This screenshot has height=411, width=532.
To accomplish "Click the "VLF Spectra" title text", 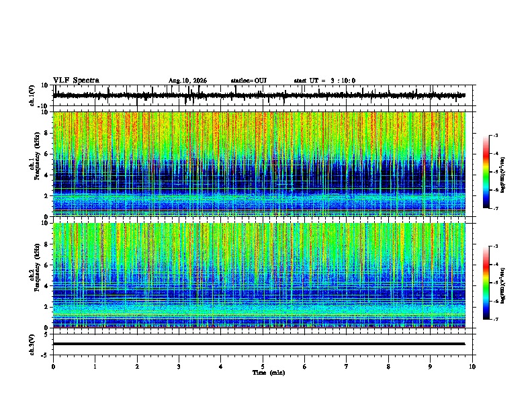I will (x=76, y=81).
